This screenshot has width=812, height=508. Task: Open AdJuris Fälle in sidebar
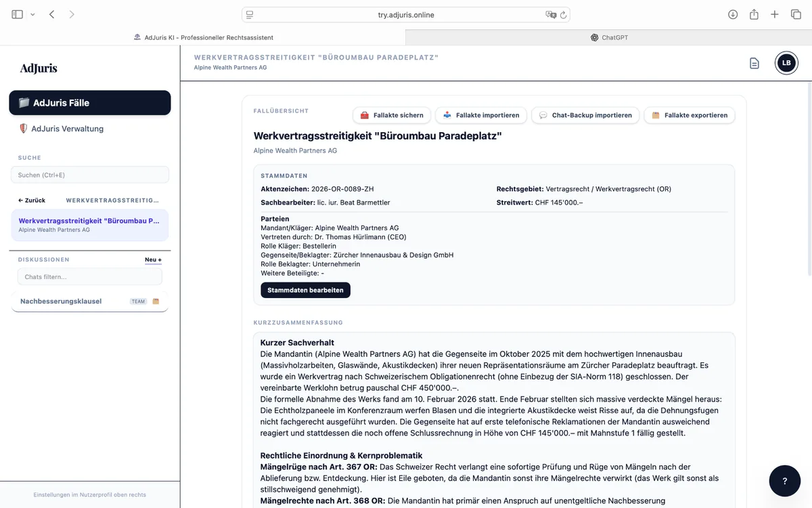pyautogui.click(x=90, y=103)
